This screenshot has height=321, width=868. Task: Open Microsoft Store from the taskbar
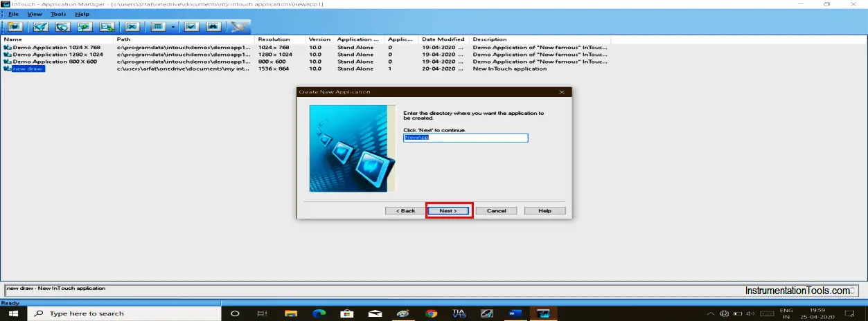(346, 313)
